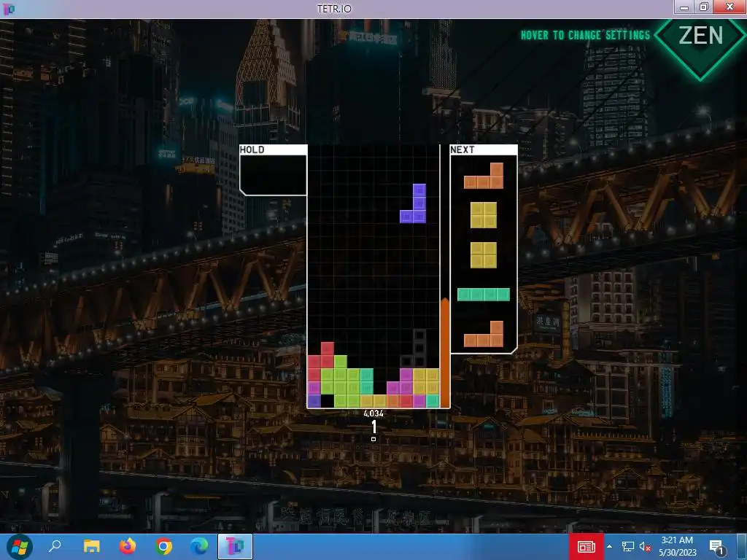The height and width of the screenshot is (560, 747).
Task: Open File Explorer from the taskbar
Action: 91,546
